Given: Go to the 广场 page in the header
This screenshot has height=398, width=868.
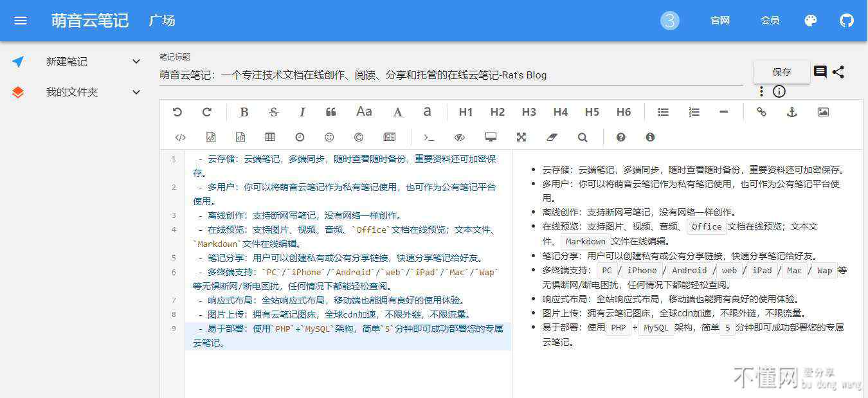Looking at the screenshot, I should pyautogui.click(x=162, y=21).
